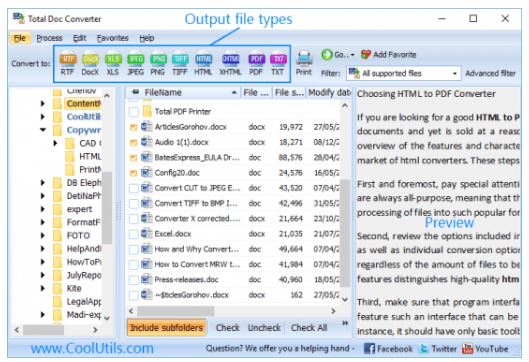Open the Process menu
Screen dimensions: 529x362
[50, 38]
